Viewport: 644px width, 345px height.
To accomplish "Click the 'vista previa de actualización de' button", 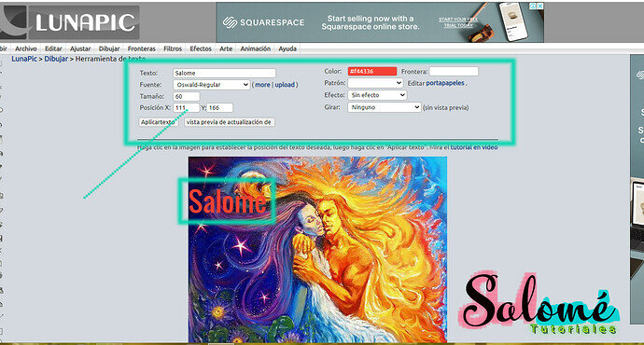I will point(230,122).
